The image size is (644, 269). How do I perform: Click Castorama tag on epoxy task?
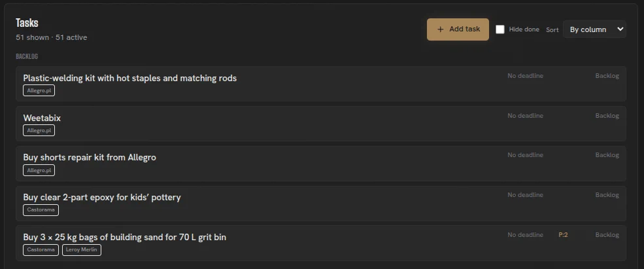pos(41,210)
